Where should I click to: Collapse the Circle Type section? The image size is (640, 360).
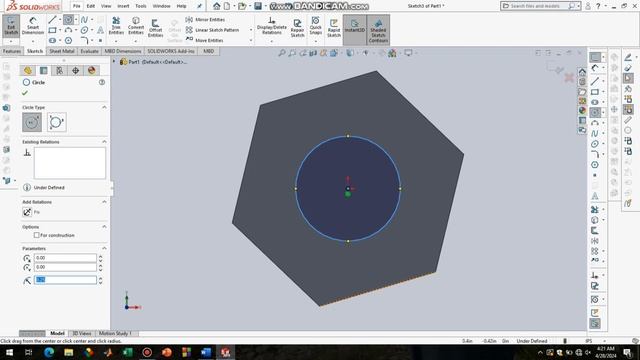[x=104, y=107]
